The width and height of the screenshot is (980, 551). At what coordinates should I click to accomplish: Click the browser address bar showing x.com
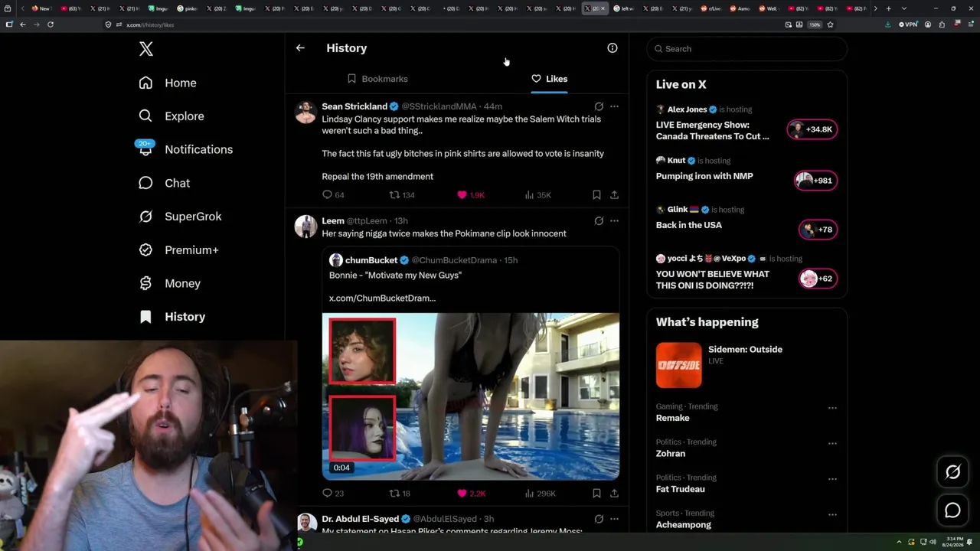point(444,24)
